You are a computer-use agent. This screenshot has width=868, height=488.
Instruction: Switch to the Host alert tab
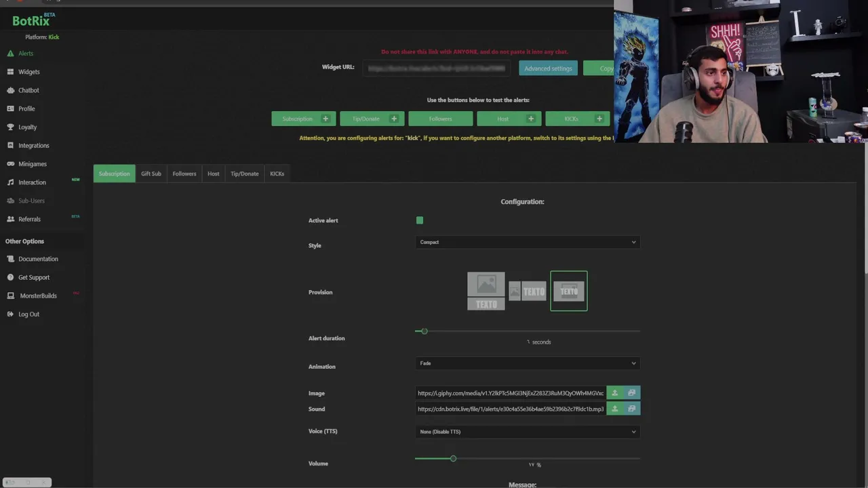[214, 174]
